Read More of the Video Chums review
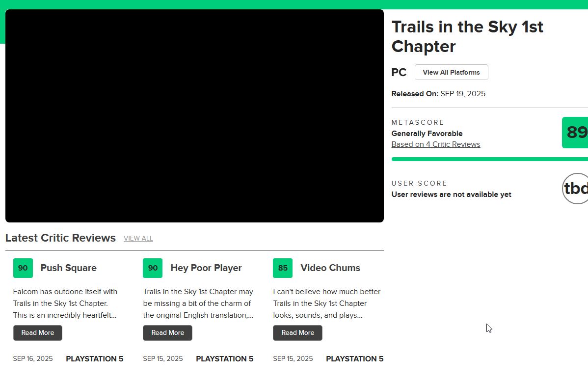This screenshot has height=384, width=588. (298, 333)
